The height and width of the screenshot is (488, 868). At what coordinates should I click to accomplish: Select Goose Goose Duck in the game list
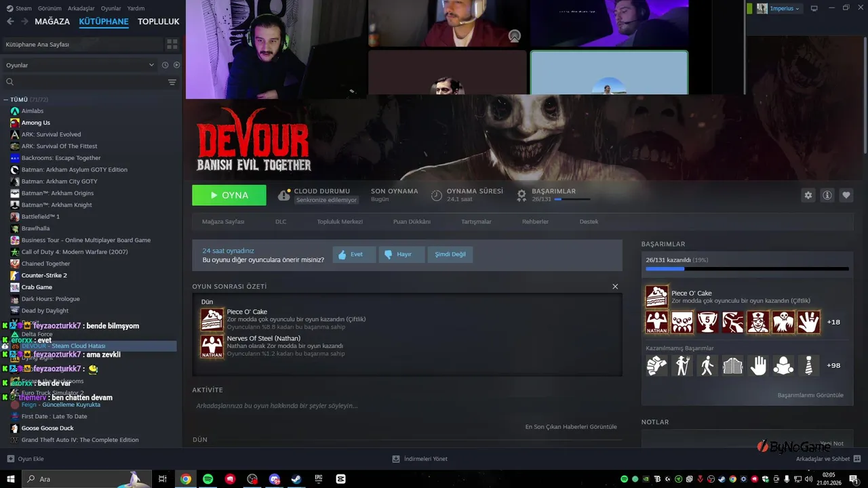47,428
